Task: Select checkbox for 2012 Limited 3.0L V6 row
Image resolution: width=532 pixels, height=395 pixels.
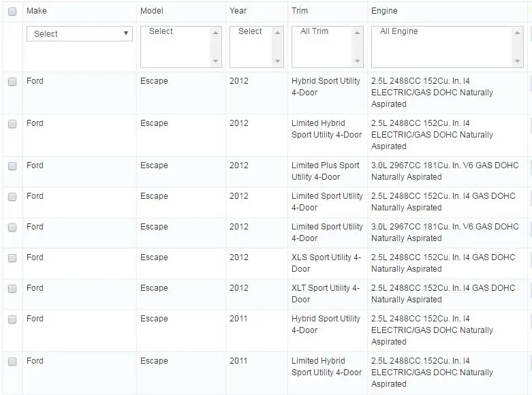Action: coord(12,227)
